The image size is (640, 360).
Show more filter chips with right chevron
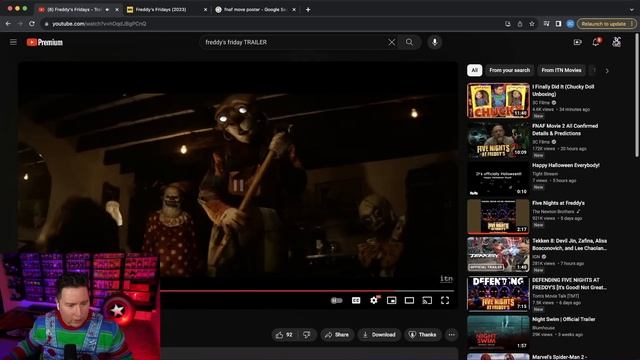pyautogui.click(x=607, y=71)
